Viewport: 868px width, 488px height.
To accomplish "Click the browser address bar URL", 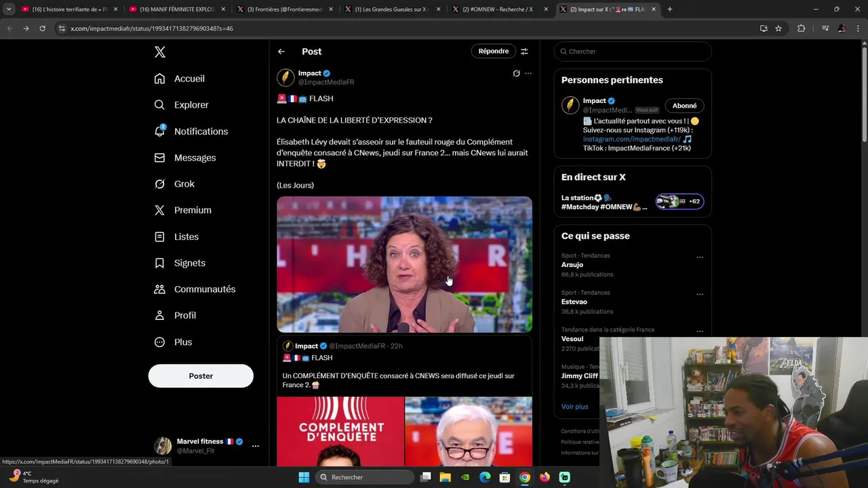I will click(152, 28).
